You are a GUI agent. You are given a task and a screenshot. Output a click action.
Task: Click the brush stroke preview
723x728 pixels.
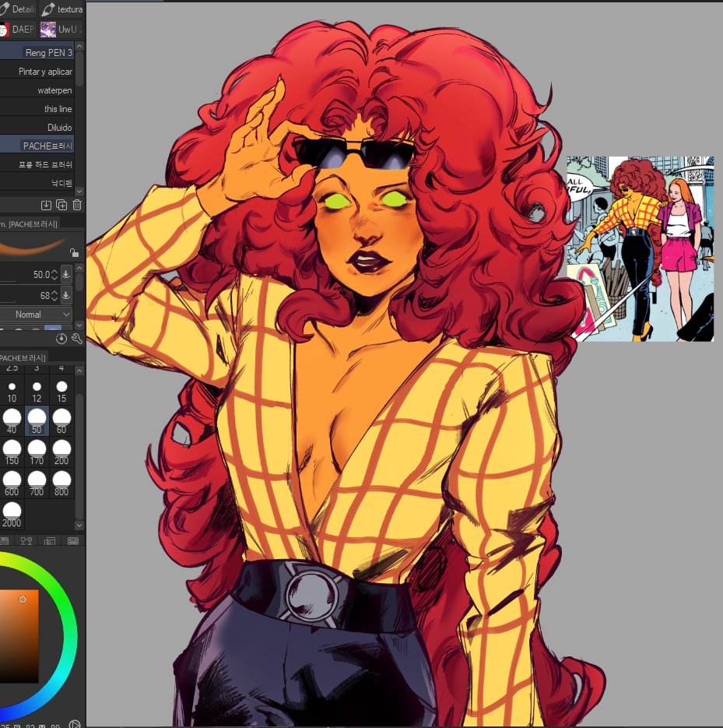[x=33, y=246]
